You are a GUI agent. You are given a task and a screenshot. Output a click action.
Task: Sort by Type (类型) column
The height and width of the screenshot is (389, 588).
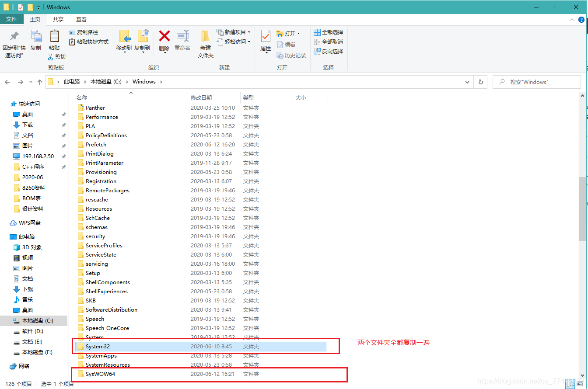(x=248, y=98)
